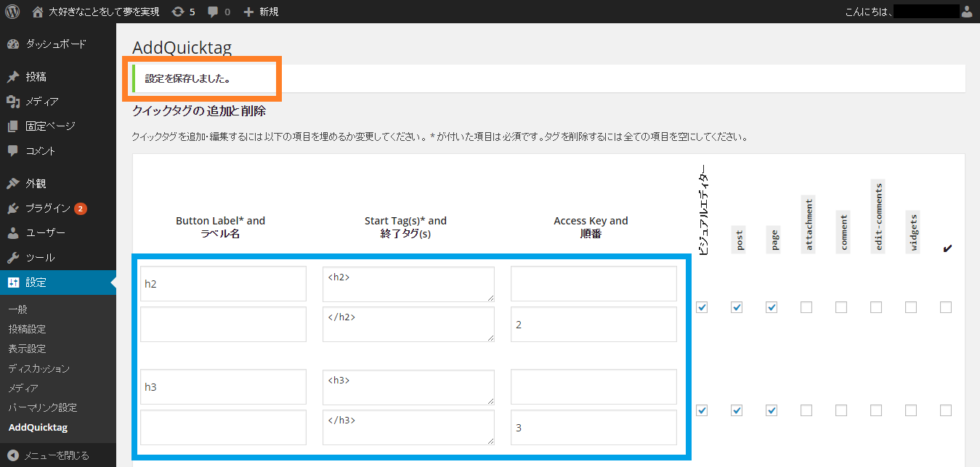Screen dimensions: 980x467
Task: Click the クイックタグの追加と削除 section heading
Action: (199, 111)
